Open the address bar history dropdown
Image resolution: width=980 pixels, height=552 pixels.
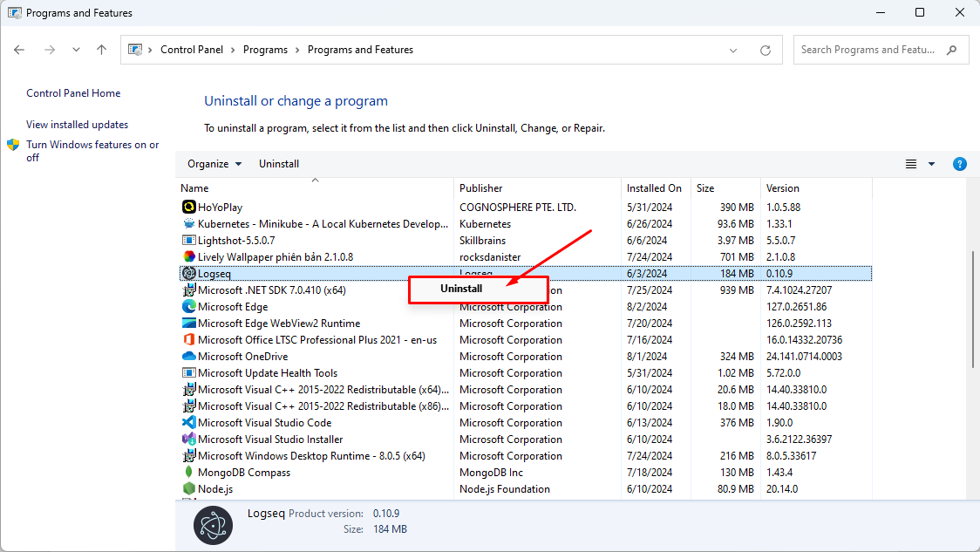pyautogui.click(x=733, y=50)
